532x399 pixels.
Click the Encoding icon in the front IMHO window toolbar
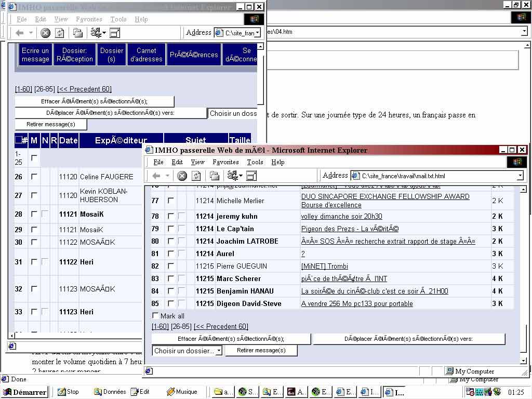click(x=233, y=176)
